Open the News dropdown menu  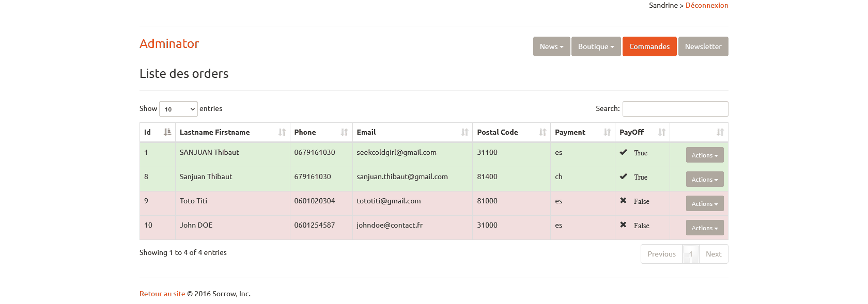coord(552,46)
